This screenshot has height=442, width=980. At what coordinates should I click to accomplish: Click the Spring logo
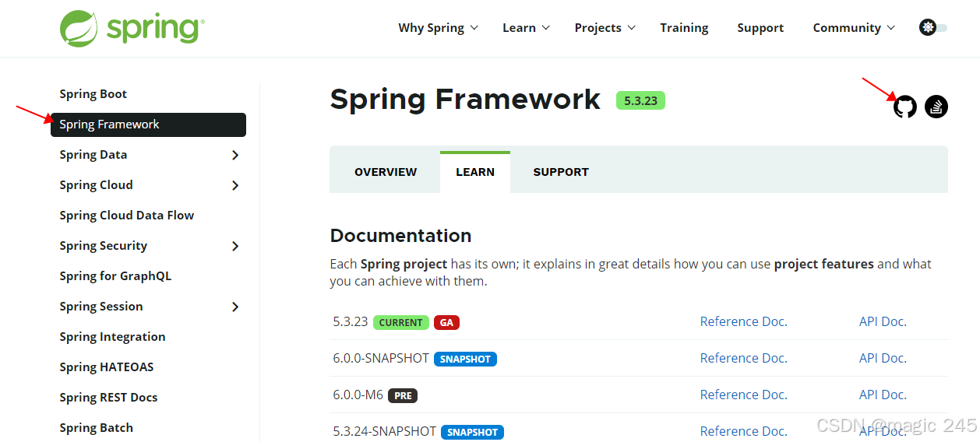(132, 28)
